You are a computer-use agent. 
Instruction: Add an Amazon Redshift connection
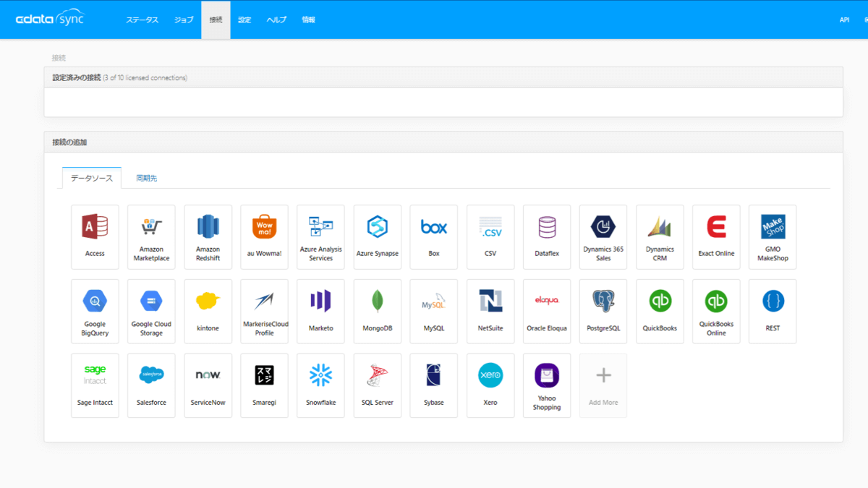(208, 237)
